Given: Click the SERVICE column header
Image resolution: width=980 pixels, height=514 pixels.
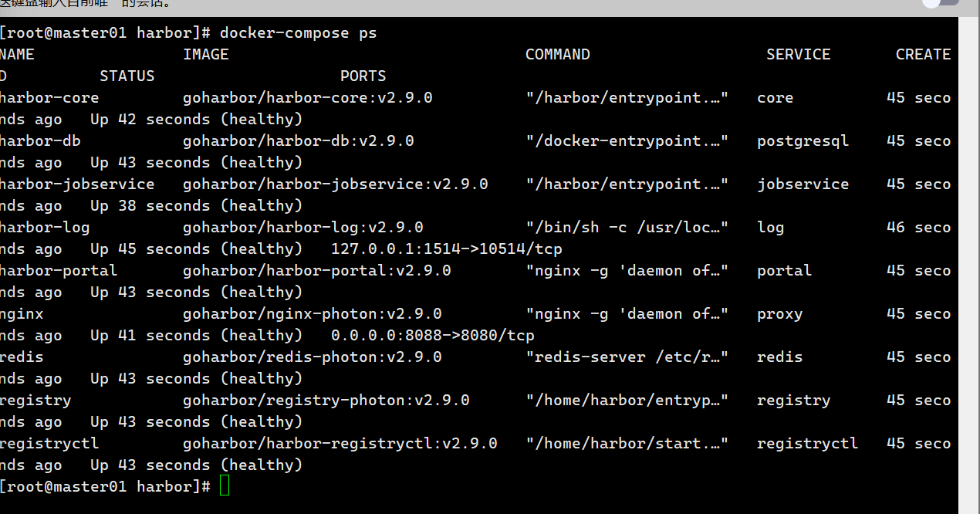Looking at the screenshot, I should pos(799,55).
